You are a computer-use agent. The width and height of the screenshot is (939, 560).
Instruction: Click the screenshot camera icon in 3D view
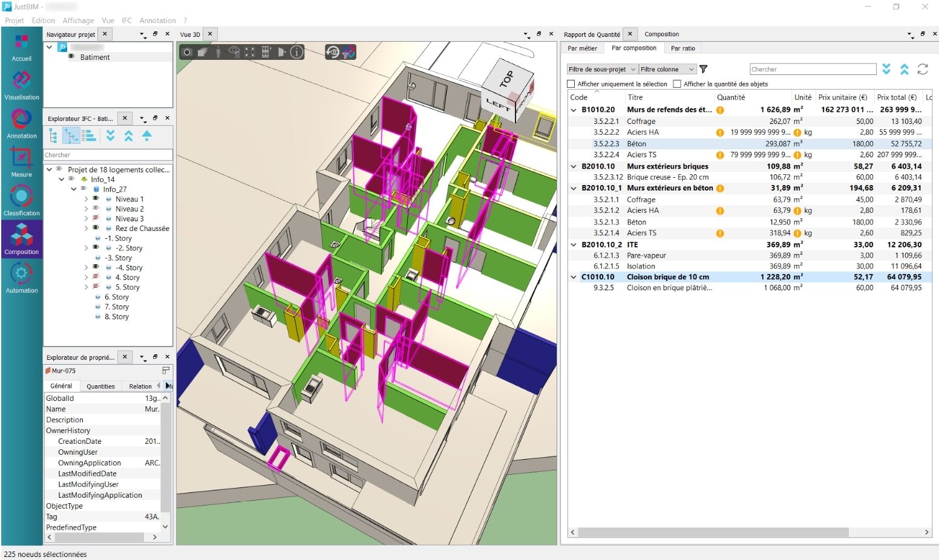(x=188, y=52)
